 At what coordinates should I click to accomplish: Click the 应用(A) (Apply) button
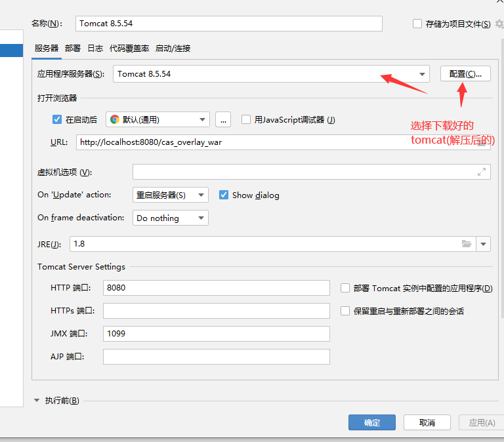[x=482, y=422]
